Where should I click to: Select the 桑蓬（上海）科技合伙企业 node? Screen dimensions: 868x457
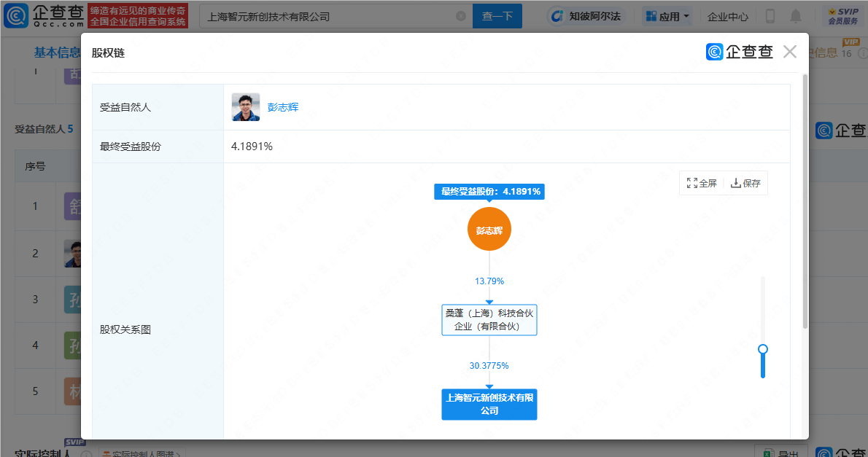pyautogui.click(x=489, y=320)
